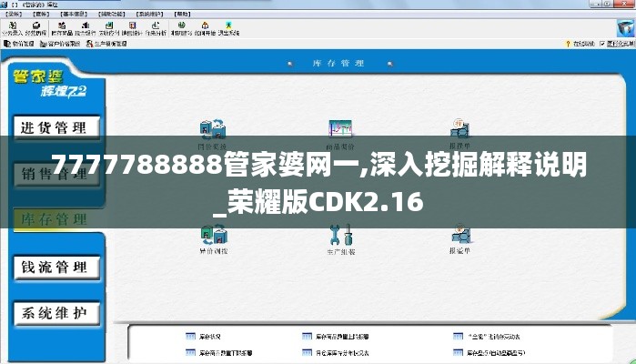Viewport: 636px width, 364px height.
Task: Open the 库存盘点 report link
Action: (x=489, y=353)
